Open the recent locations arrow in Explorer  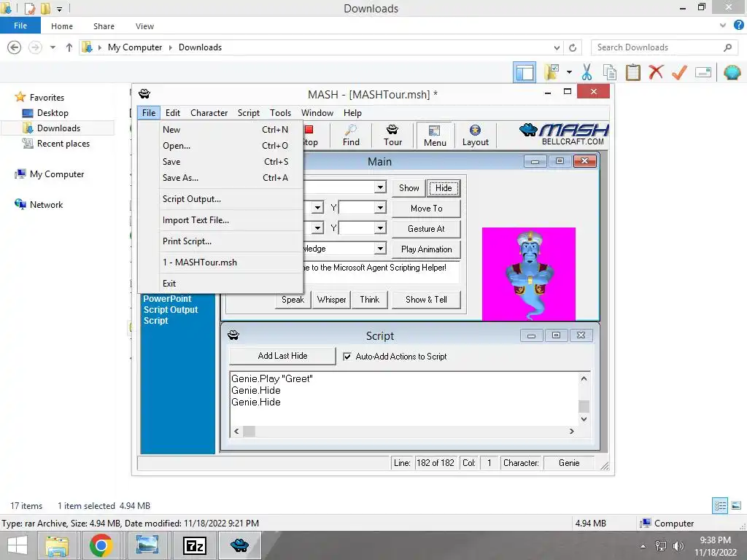point(53,47)
